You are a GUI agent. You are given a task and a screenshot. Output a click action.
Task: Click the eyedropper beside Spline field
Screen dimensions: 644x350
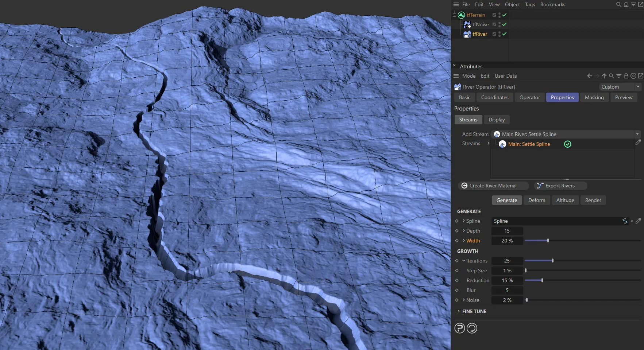[x=638, y=221]
